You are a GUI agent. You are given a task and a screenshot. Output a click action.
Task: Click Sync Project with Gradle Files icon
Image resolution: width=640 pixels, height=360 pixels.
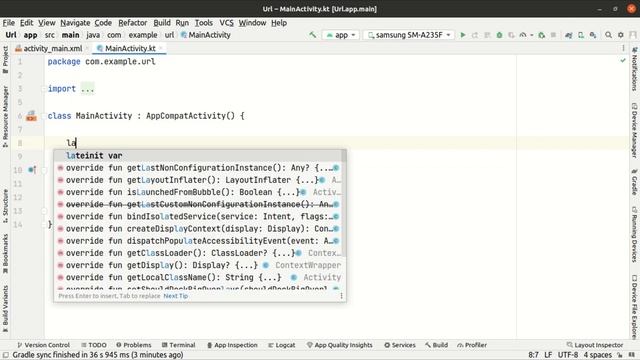pyautogui.click(x=569, y=35)
